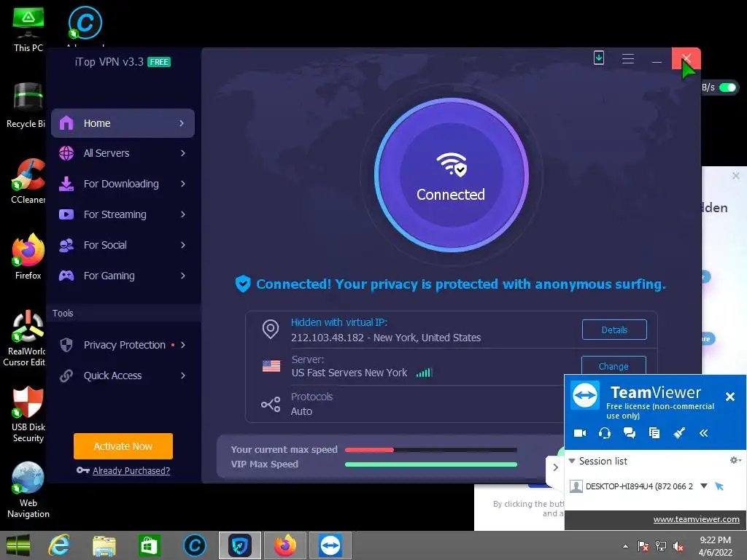
Task: Start TeamViewer video camera
Action: [x=580, y=433]
